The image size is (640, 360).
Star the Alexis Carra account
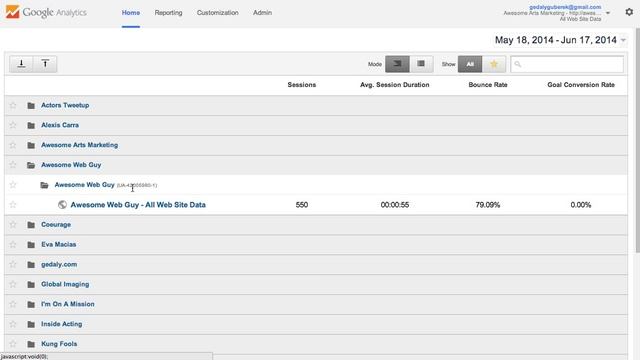click(13, 125)
